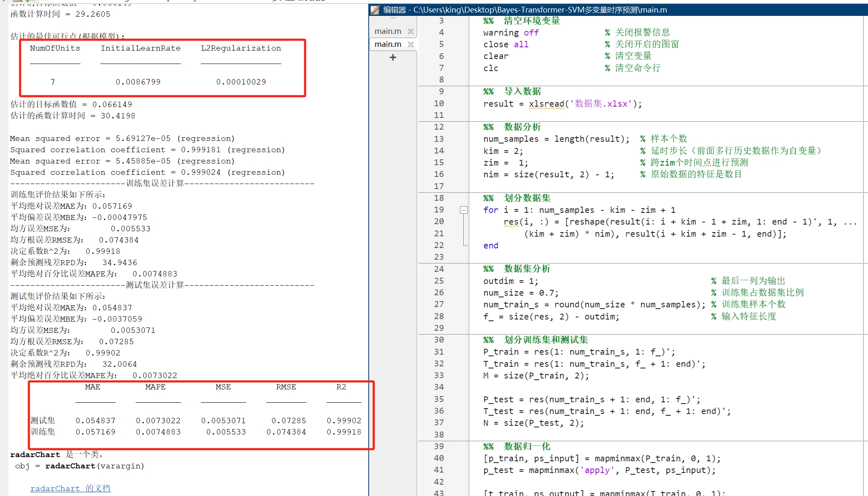Image resolution: width=868 pixels, height=496 pixels.
Task: Open the radarChart documentation link
Action: pos(70,488)
